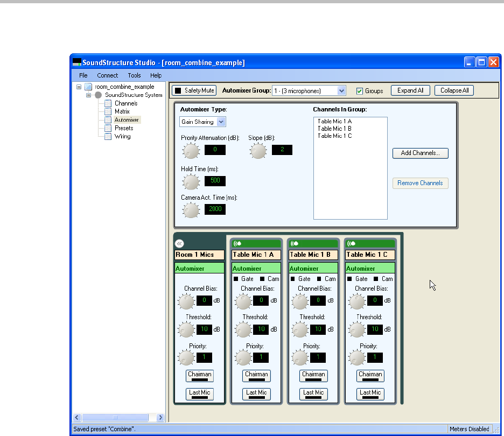This screenshot has height=436, width=504.
Task: Collapse the room_combine_example tree node
Action: (79, 87)
